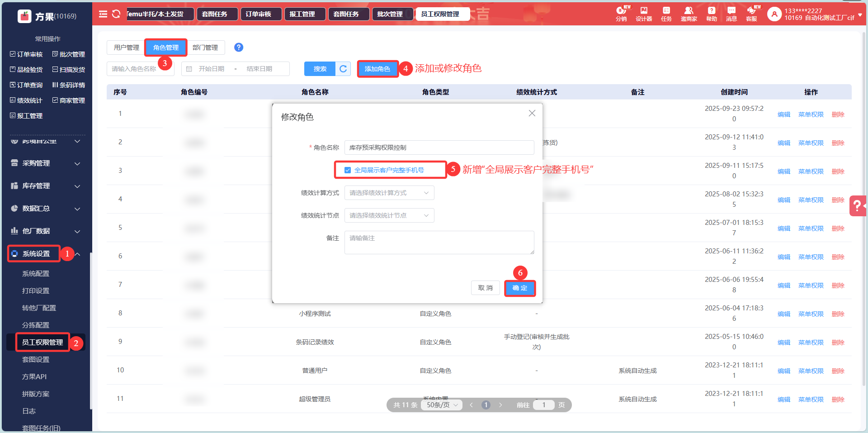Open the 绩效计算方式 dropdown
Viewport: 868px width, 433px height.
coord(389,193)
